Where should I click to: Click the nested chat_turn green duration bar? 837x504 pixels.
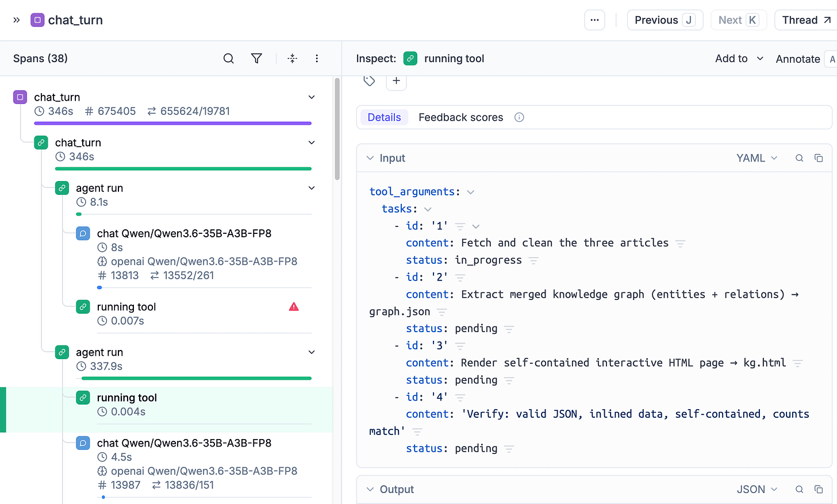coord(183,168)
